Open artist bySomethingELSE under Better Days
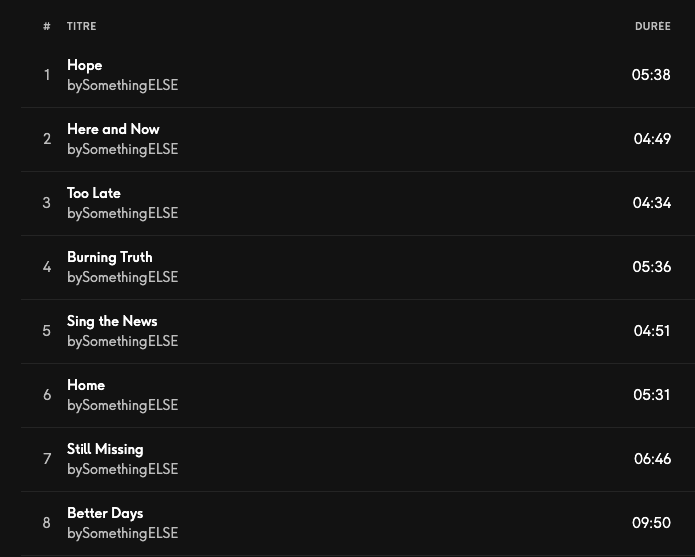Viewport: 695px width, 557px height. point(122,533)
